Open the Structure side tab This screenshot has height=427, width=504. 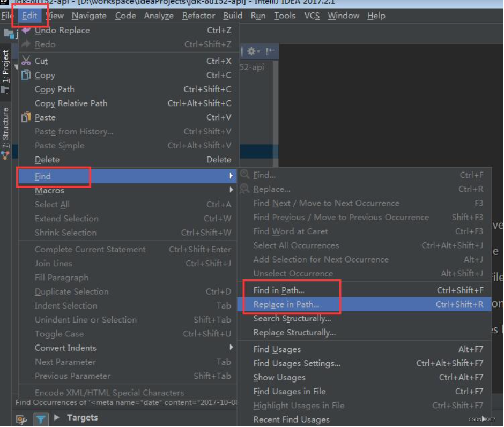[x=5, y=128]
